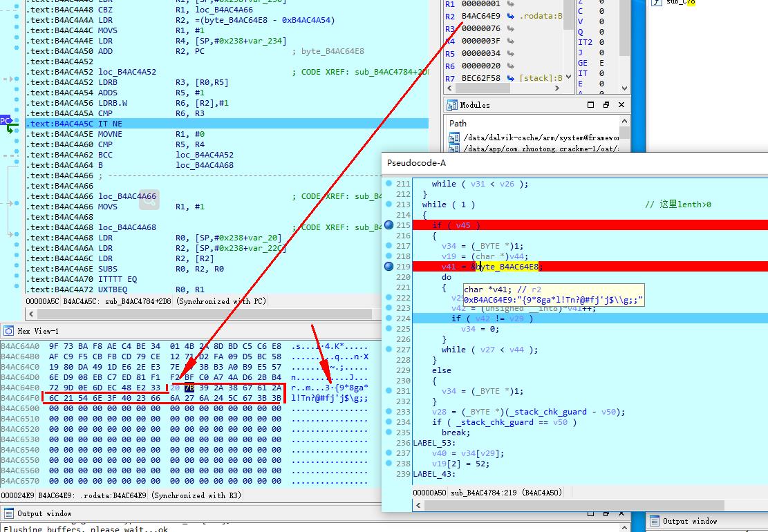Switch to the Pseudocode-A tab
768x532 pixels.
click(415, 164)
